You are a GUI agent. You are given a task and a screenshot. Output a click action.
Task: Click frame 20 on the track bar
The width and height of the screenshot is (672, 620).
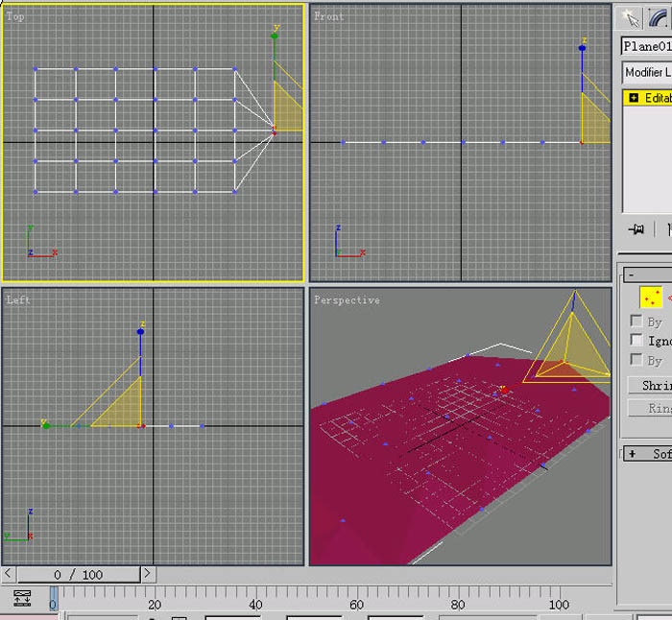(x=155, y=605)
